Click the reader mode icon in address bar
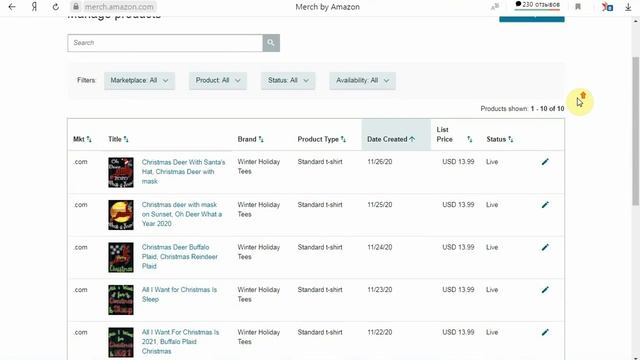 [495, 7]
